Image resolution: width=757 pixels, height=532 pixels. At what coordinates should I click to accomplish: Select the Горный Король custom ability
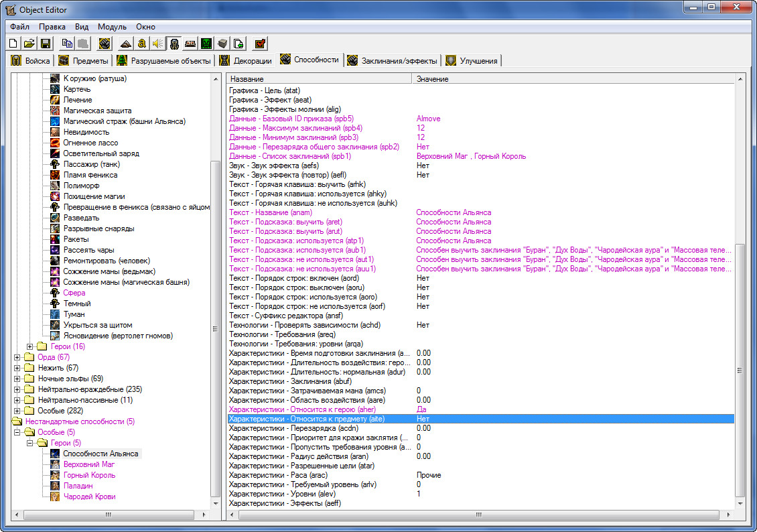[89, 475]
